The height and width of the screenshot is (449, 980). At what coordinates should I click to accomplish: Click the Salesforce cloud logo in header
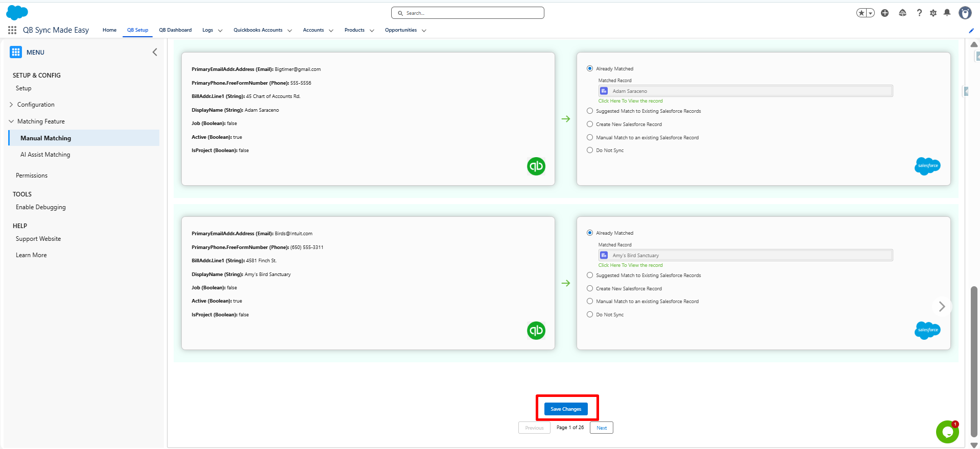click(17, 12)
